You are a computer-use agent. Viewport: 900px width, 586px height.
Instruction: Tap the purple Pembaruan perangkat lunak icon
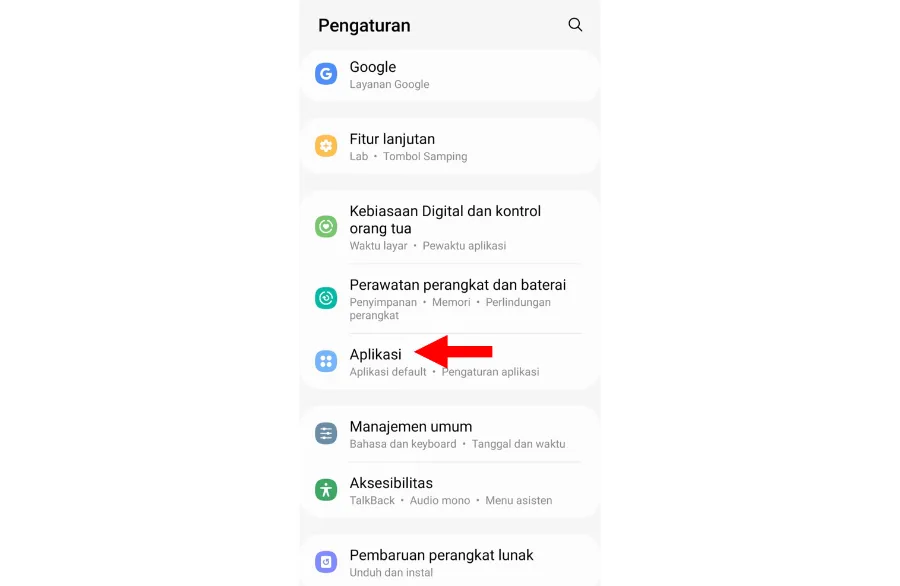coord(326,562)
